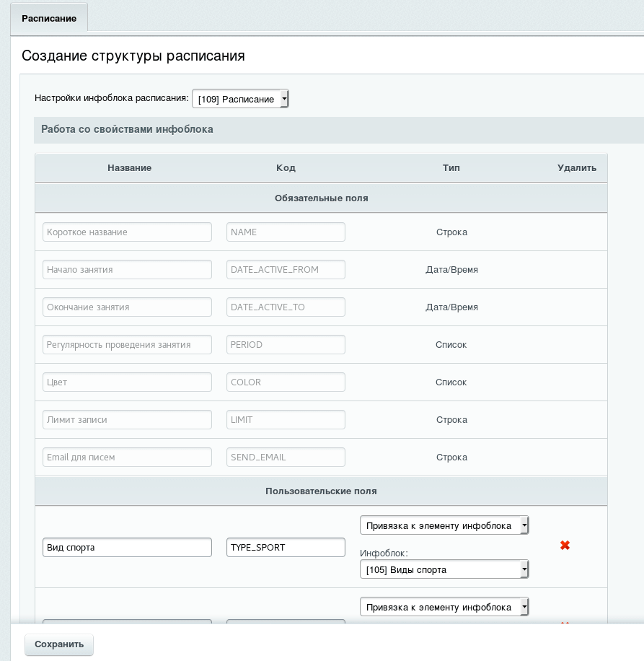644x661 pixels.
Task: Click the Список type in PERIOD row
Action: [451, 344]
